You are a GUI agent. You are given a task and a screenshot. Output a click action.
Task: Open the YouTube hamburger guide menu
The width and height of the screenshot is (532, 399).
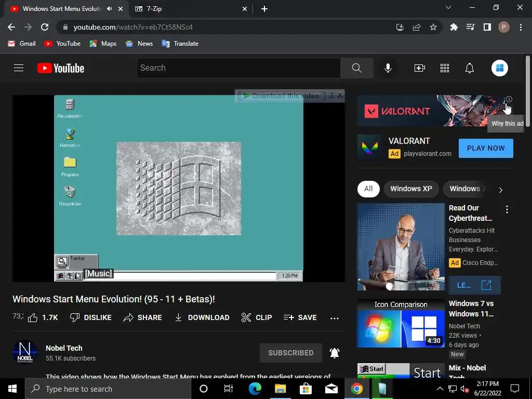tap(19, 68)
